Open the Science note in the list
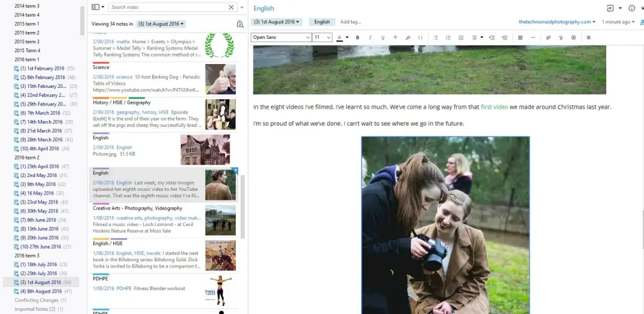 [164, 79]
